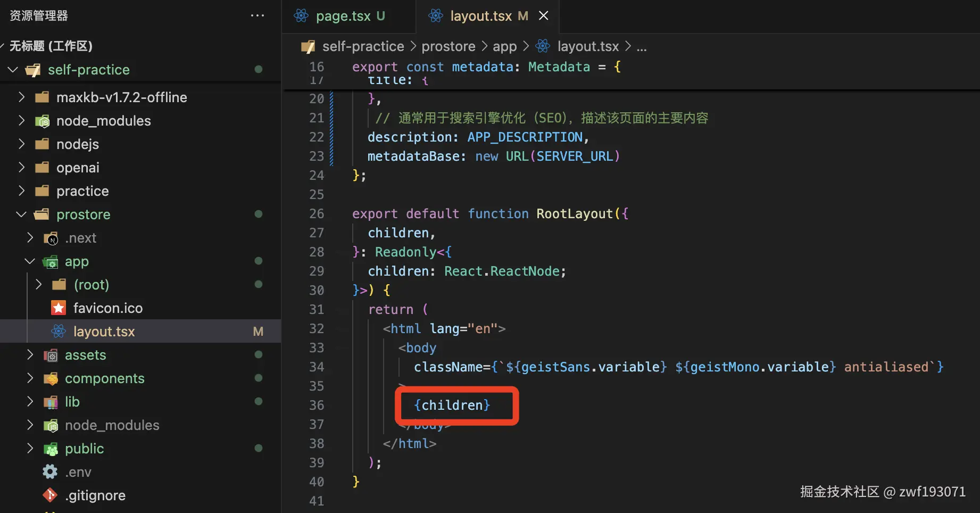Expand .next folder chevron
The image size is (980, 513).
pyautogui.click(x=30, y=238)
